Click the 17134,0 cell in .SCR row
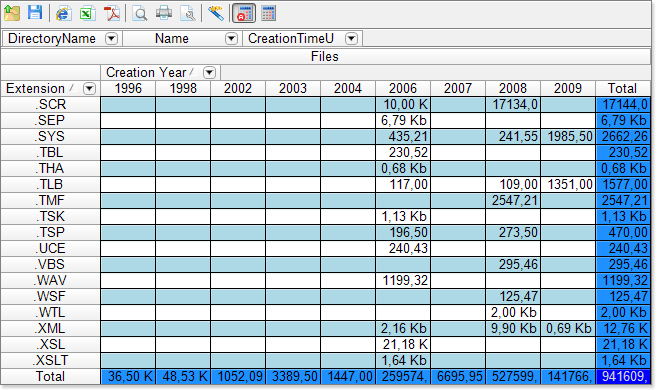Image resolution: width=657 pixels, height=390 pixels. 513,104
